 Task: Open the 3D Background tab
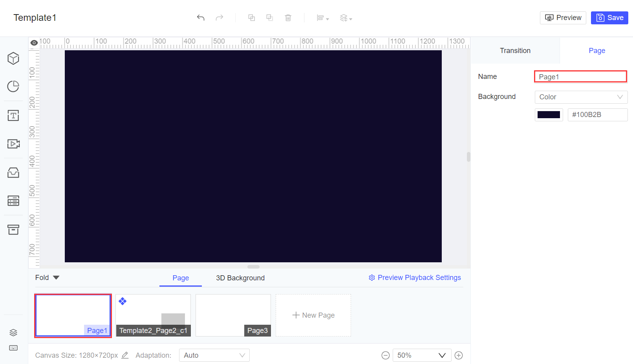pyautogui.click(x=240, y=278)
